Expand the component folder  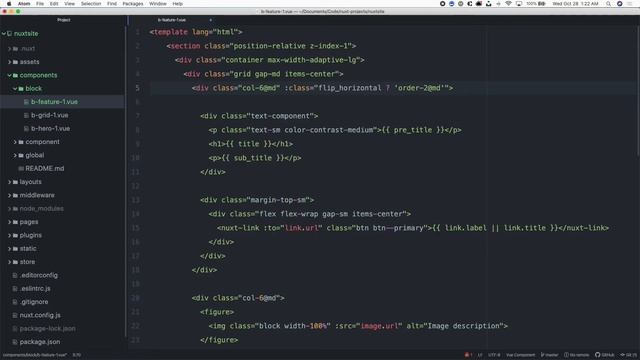point(15,142)
